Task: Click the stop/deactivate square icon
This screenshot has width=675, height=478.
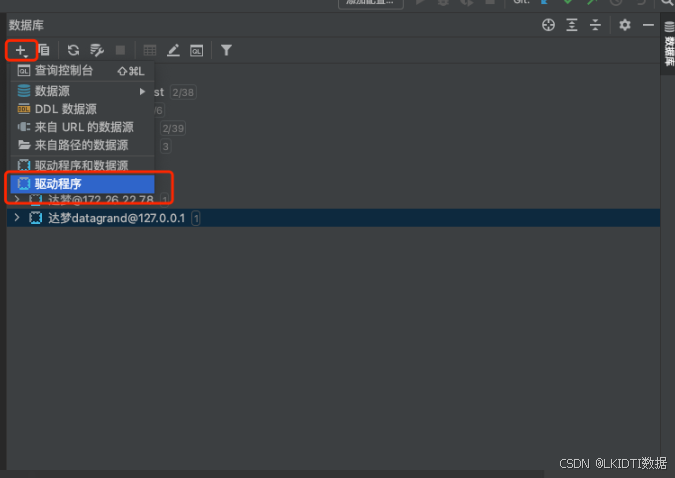Action: (121, 50)
